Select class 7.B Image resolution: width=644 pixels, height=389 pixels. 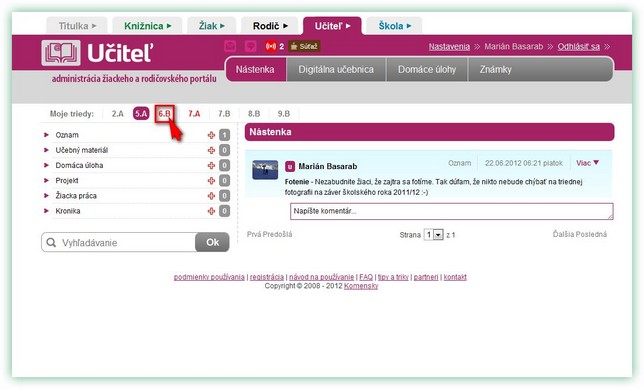point(224,114)
